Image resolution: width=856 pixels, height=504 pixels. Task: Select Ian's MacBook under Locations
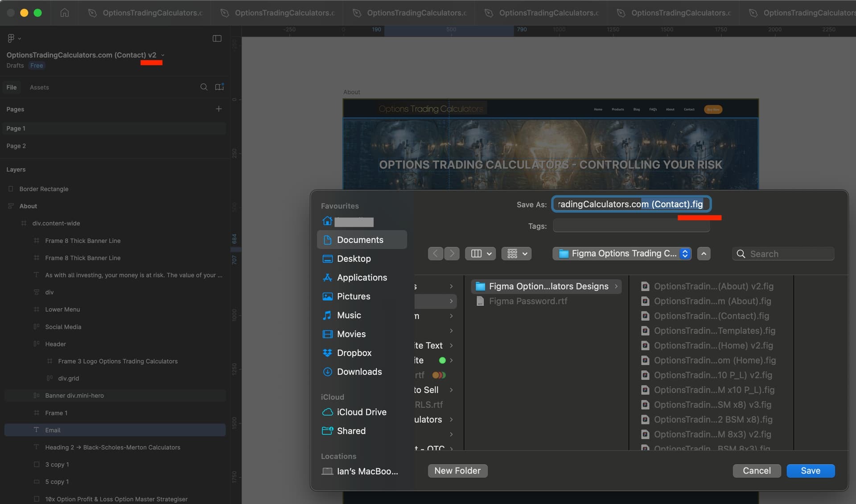pos(362,471)
